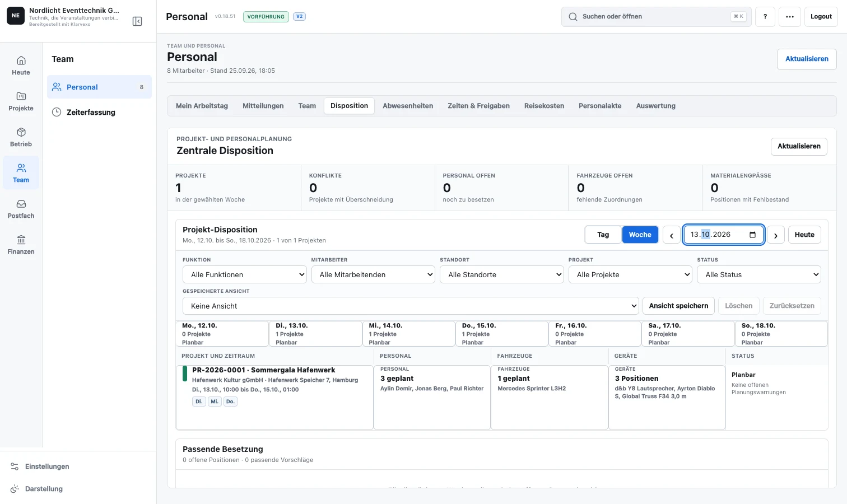Select the Mi., 14.10. day card
847x504 pixels.
[409, 334]
